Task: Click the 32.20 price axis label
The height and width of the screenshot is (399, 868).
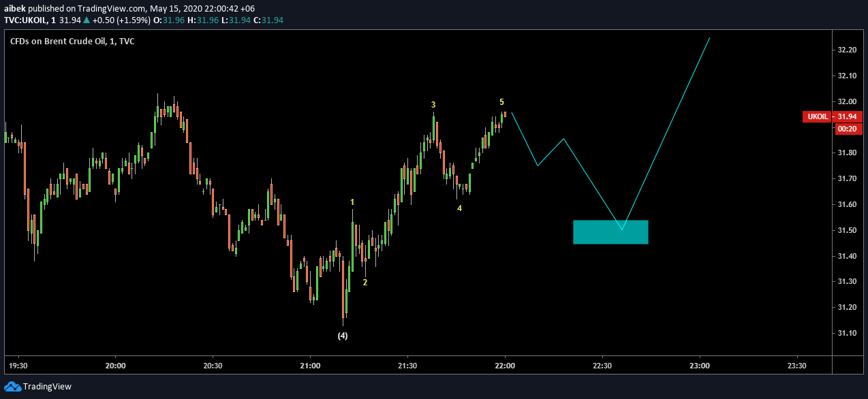Action: [x=848, y=50]
